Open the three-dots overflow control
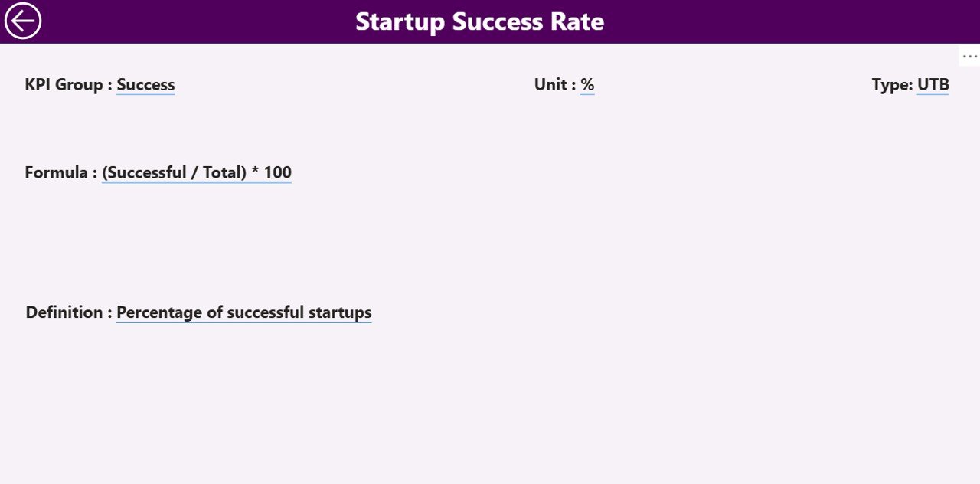Viewport: 980px width, 484px height. point(970,55)
